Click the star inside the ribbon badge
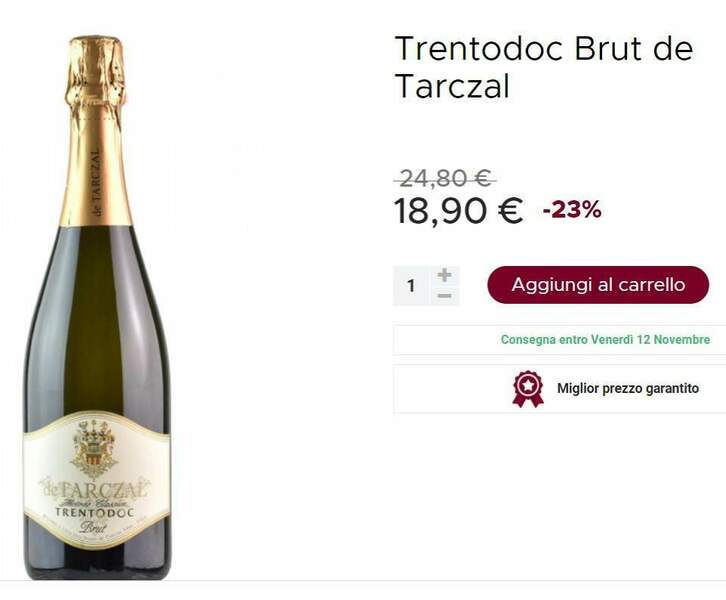The image size is (726, 600). [x=528, y=385]
